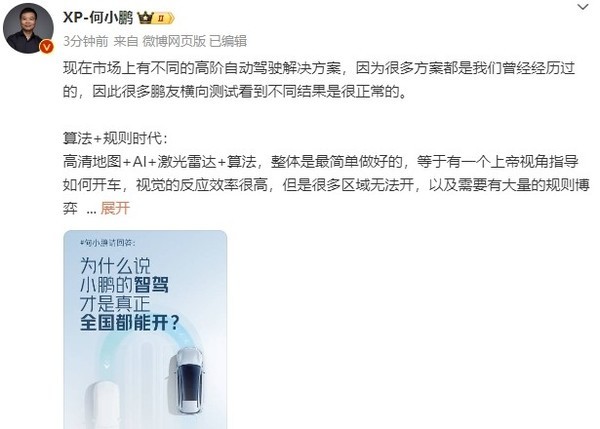The image size is (600, 429).
Task: Click the 高清地图+AI+激光雷达 paragraph
Action: (326, 185)
